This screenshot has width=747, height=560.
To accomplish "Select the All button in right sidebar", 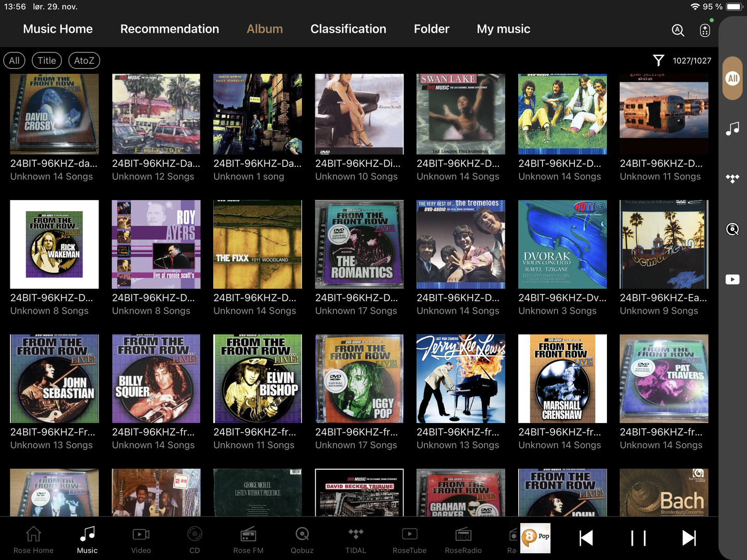I will [732, 78].
